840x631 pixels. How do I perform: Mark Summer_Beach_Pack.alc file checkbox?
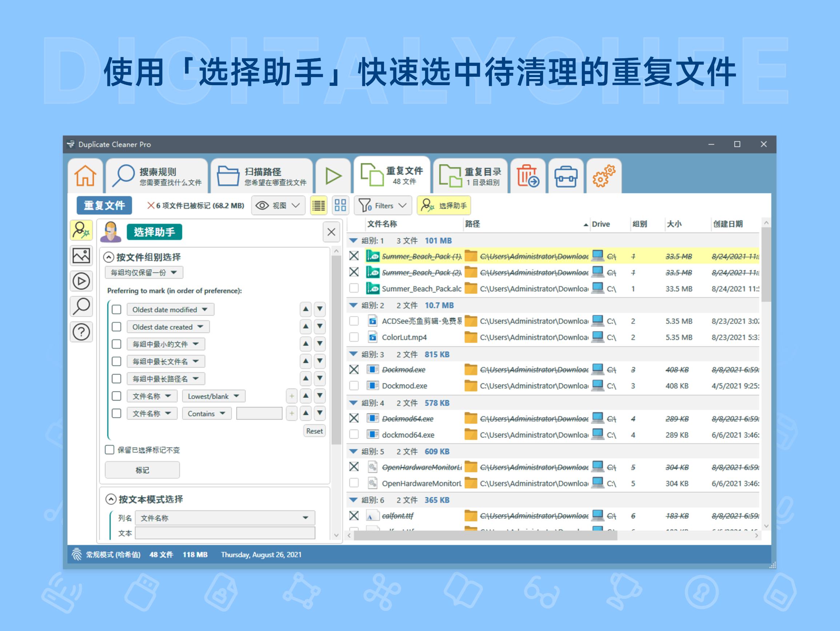coord(354,288)
